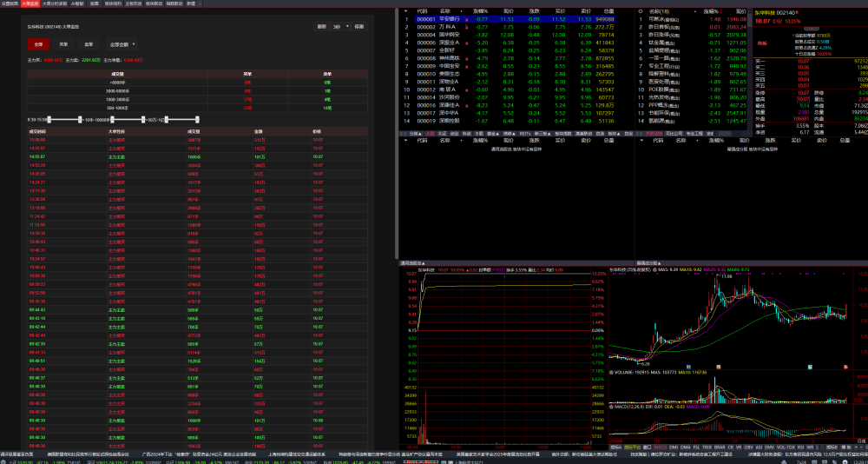The width and height of the screenshot is (868, 464).
Task: Open the stock list header dropdown arrow left of 代码
Action: pos(405,11)
